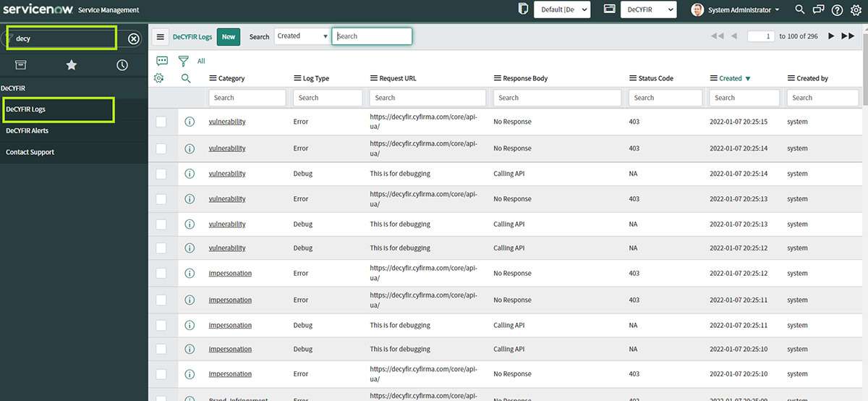
Task: Click the list Search text box
Action: tap(372, 36)
